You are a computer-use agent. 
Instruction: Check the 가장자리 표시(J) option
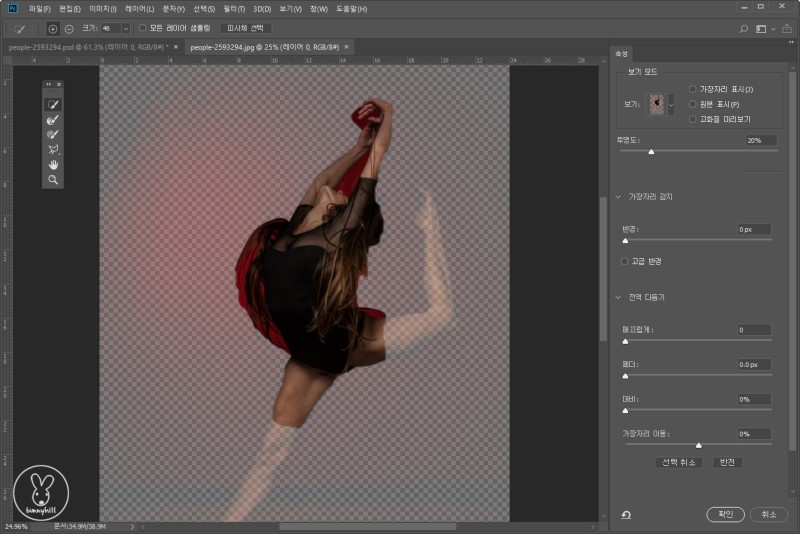(x=693, y=90)
